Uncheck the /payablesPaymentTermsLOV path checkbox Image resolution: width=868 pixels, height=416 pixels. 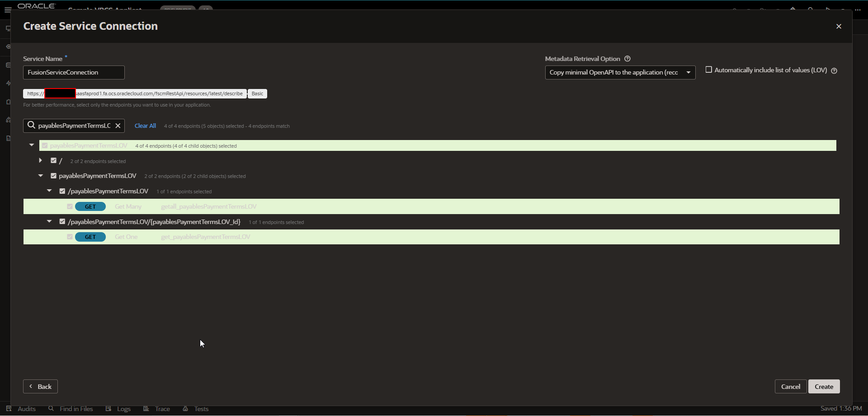(62, 191)
